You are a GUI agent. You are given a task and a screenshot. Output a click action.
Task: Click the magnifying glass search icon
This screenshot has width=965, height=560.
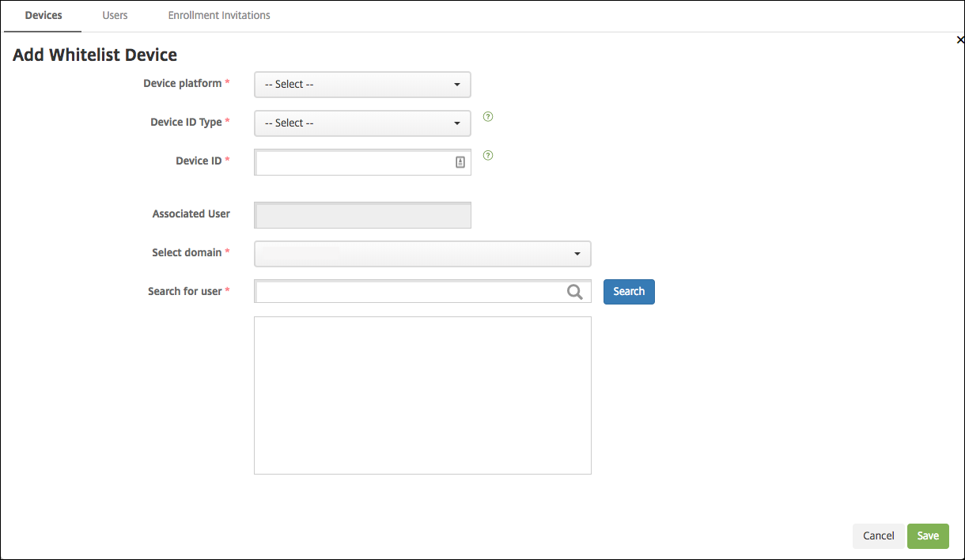tap(575, 292)
